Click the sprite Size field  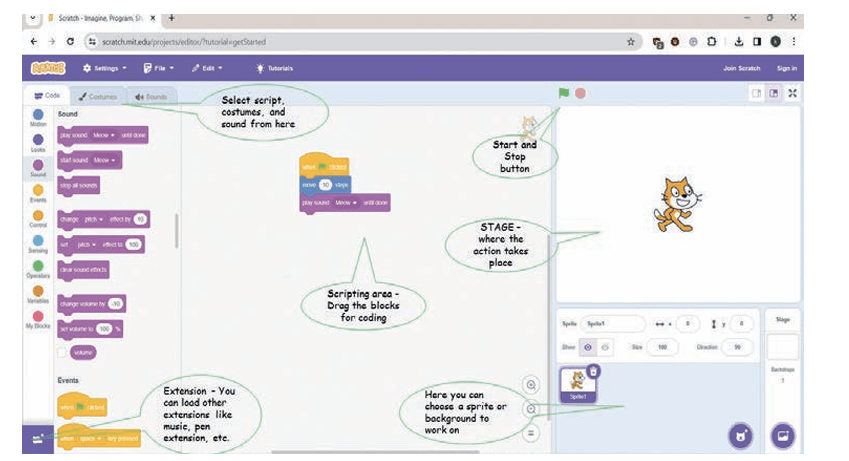662,347
